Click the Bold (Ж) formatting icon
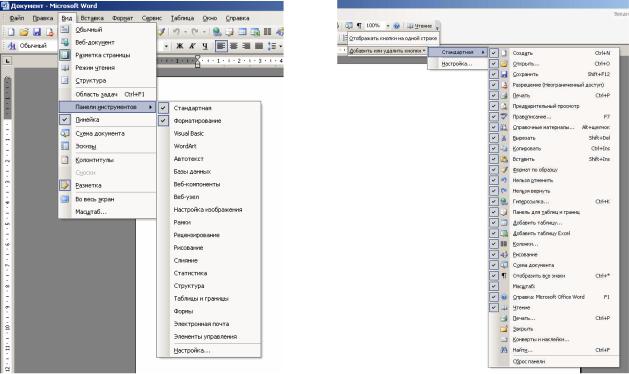The width and height of the screenshot is (629, 374). point(180,46)
